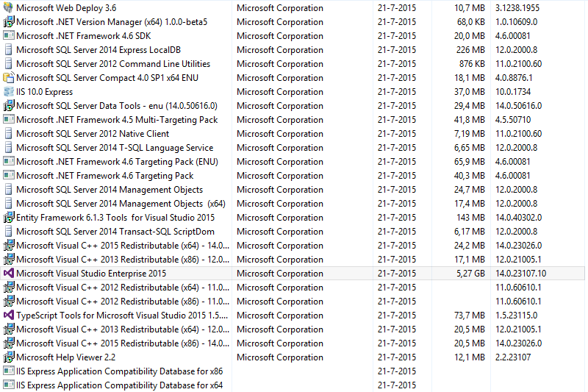The height and width of the screenshot is (392, 588).
Task: Click the SQL Server 2012 Command Line Utilities icon
Action: click(x=9, y=64)
